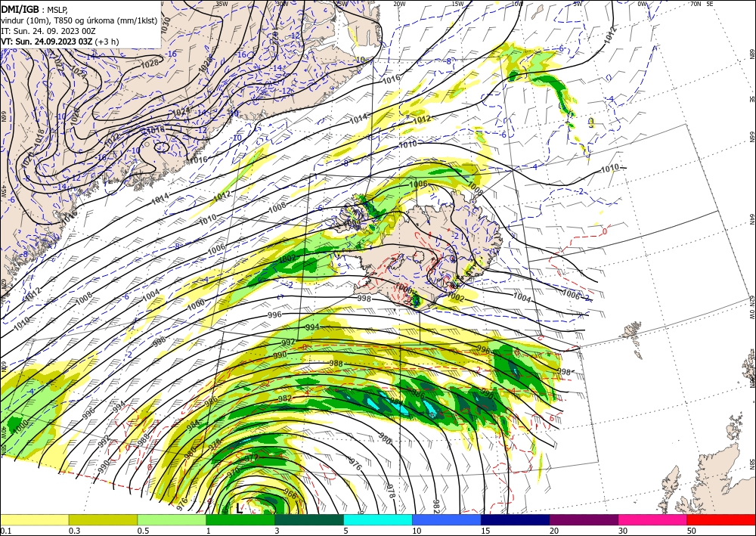
Task: Click the '1030' isobar label over Greenland
Action: [166, 25]
